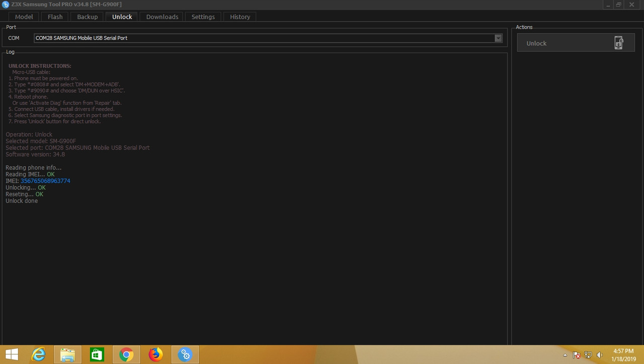This screenshot has width=644, height=364.
Task: Expand the COM port dropdown list
Action: click(498, 38)
